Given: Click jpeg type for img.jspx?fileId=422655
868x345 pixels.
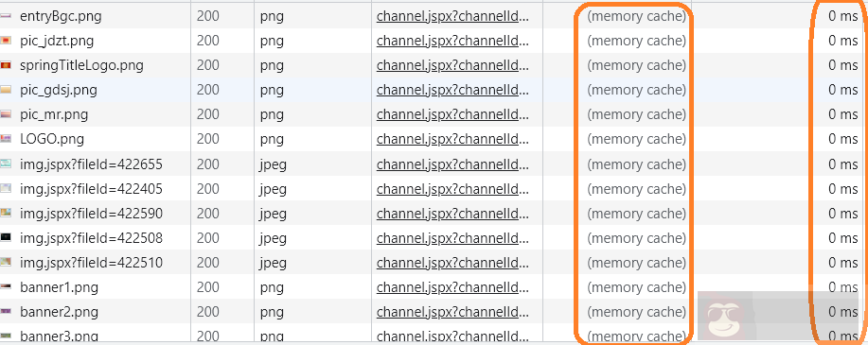Looking at the screenshot, I should coord(274,165).
